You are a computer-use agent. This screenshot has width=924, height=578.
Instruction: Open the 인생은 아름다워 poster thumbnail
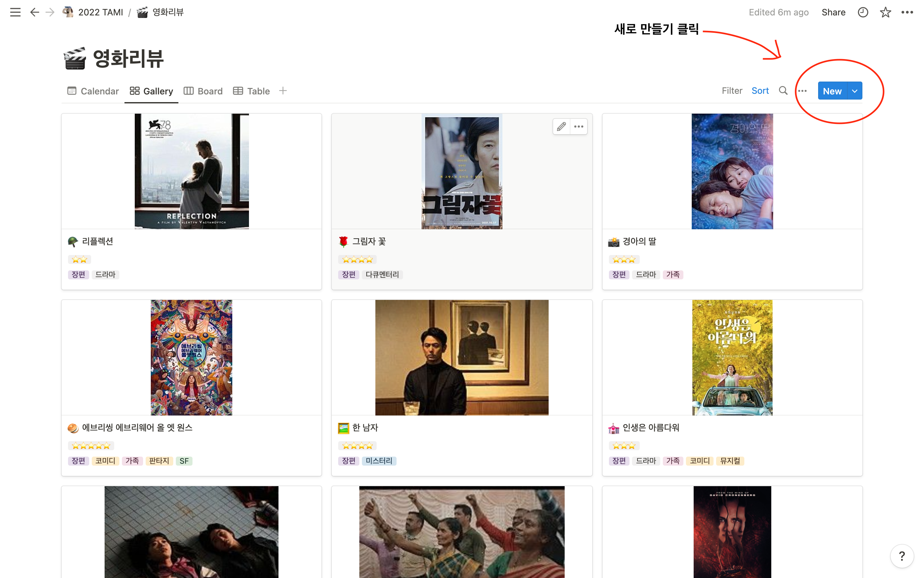coord(732,357)
